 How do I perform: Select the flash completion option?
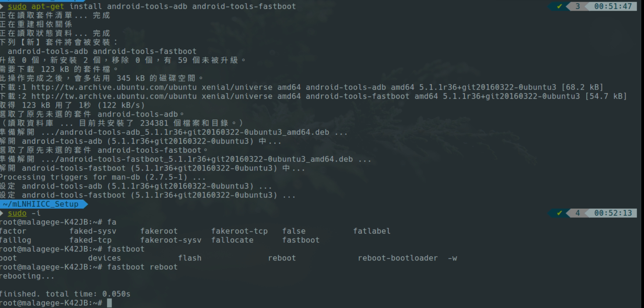(190, 258)
